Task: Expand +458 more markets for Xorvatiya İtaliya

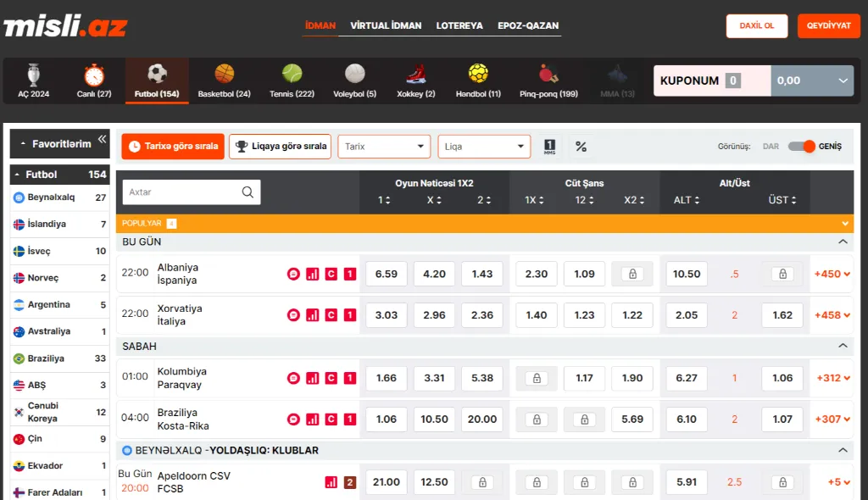Action: click(x=832, y=315)
